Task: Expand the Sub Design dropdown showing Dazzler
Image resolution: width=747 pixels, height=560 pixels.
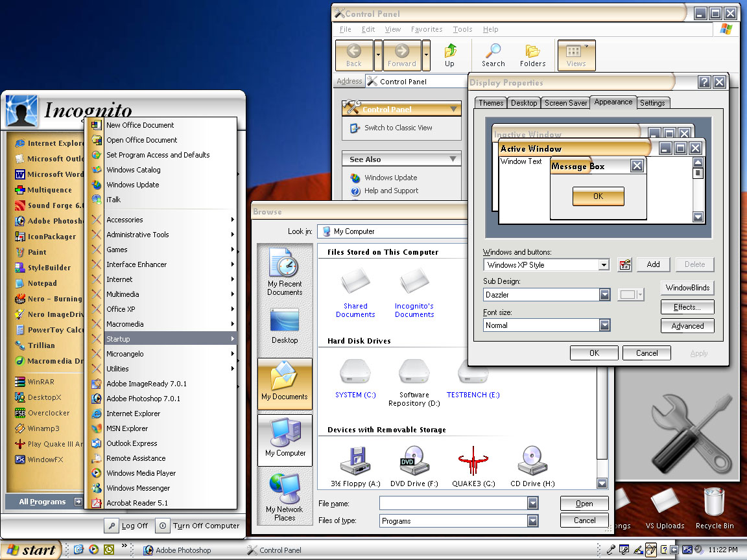Action: click(604, 295)
